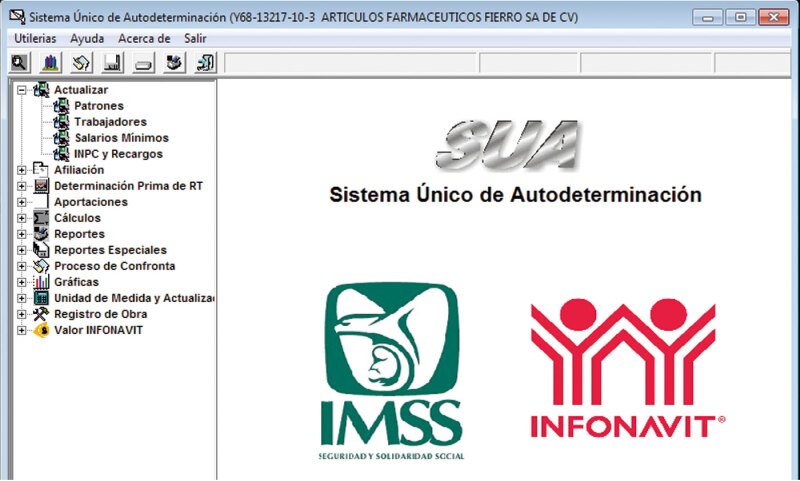Click the floppy disk toolbar icon
The width and height of the screenshot is (800, 481).
click(112, 63)
